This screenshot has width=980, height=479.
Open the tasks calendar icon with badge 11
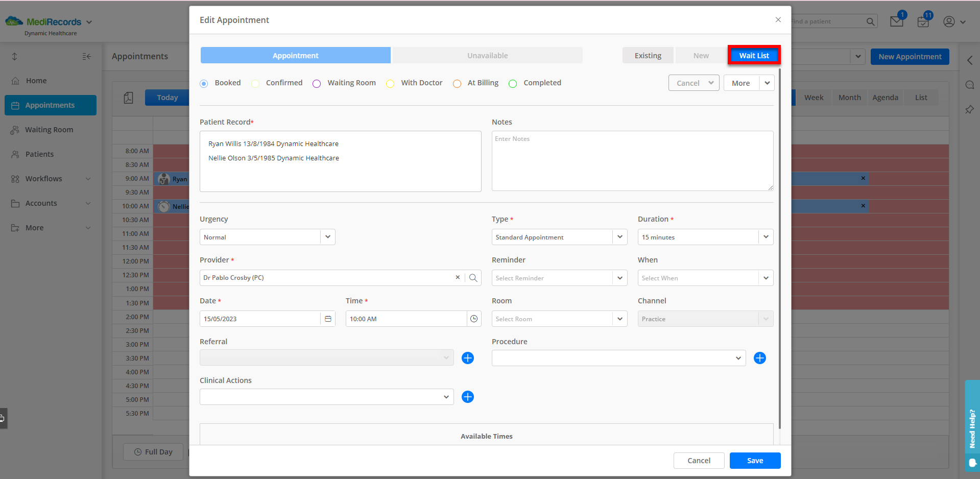(923, 21)
